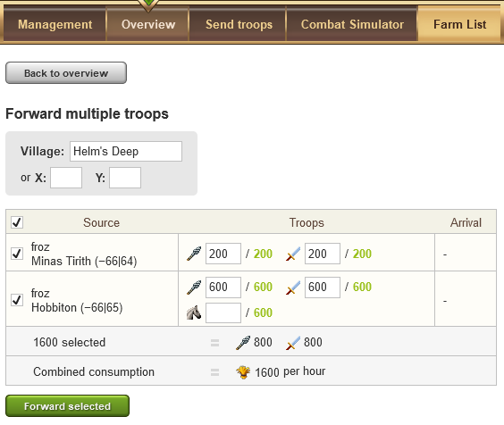Switch to the Farm List tab
Screen dimensions: 504x425
(459, 24)
